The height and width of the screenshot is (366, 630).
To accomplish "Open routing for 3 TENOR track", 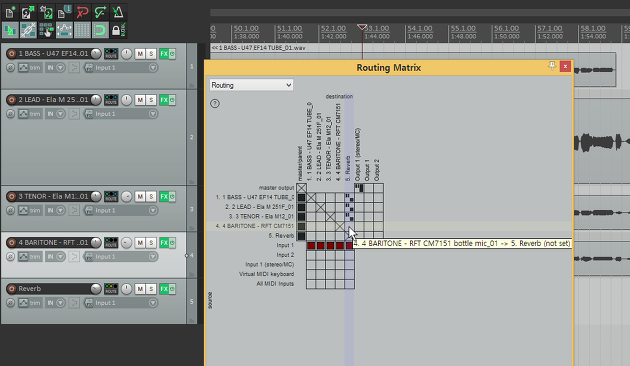I will point(111,196).
